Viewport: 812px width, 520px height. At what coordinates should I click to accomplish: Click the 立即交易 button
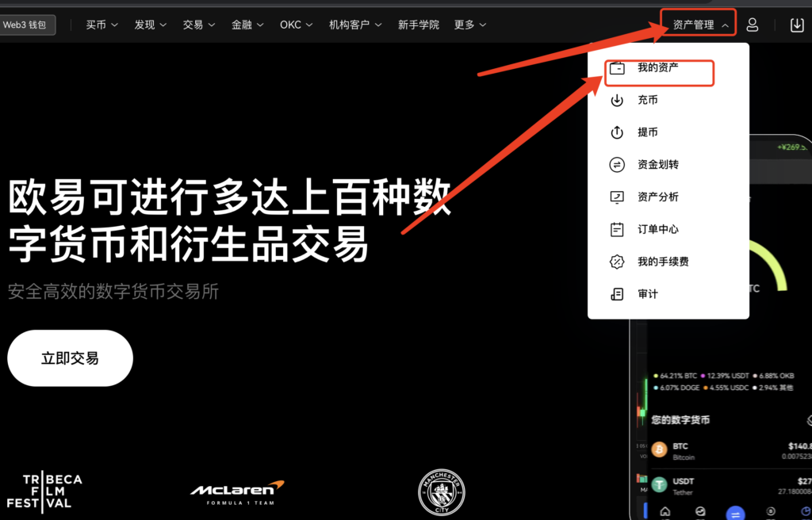point(70,357)
